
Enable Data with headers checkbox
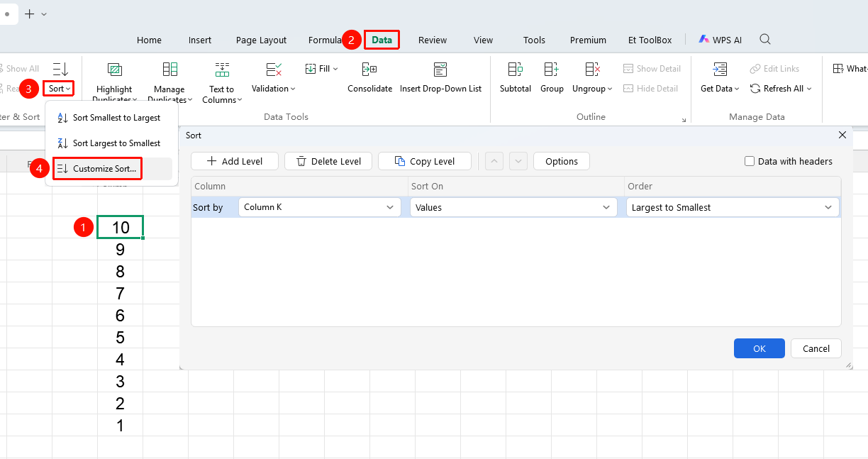click(x=750, y=161)
